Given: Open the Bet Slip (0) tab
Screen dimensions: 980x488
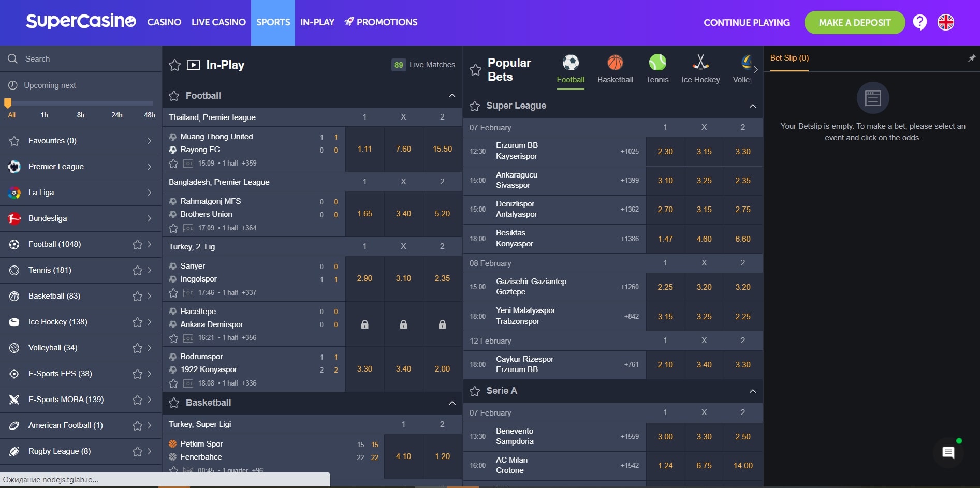Looking at the screenshot, I should pyautogui.click(x=789, y=58).
